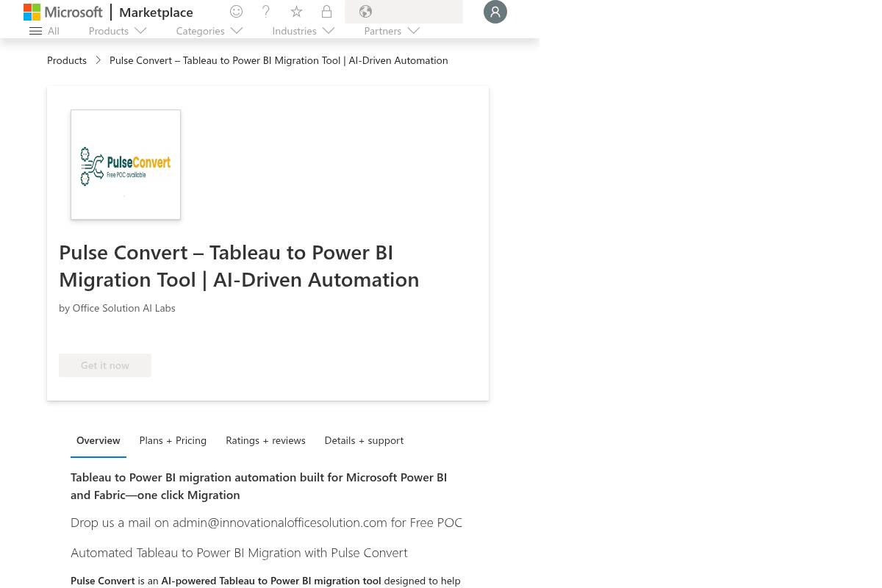Click the Microsoft logo in the header

click(63, 12)
